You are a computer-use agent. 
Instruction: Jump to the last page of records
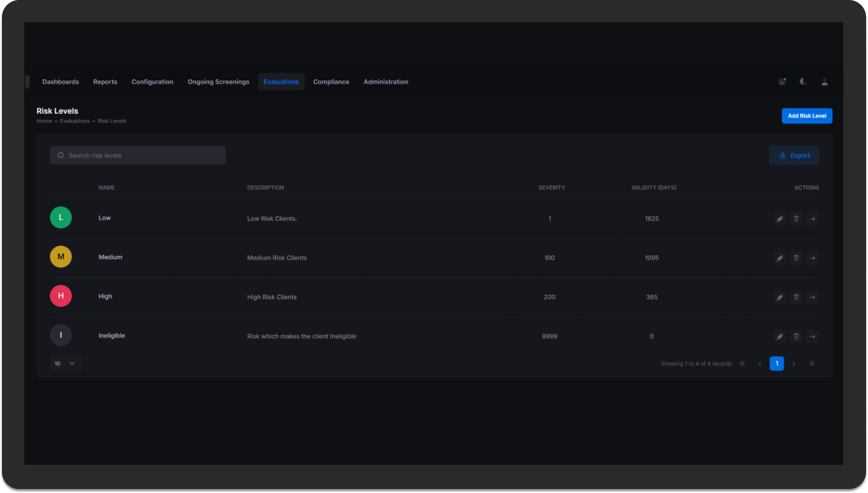tap(811, 364)
